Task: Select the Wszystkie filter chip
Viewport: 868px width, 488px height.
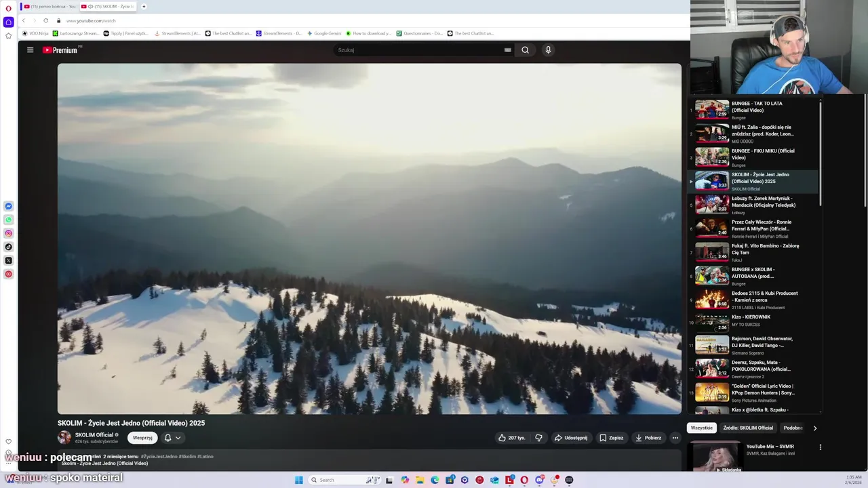Action: point(702,428)
